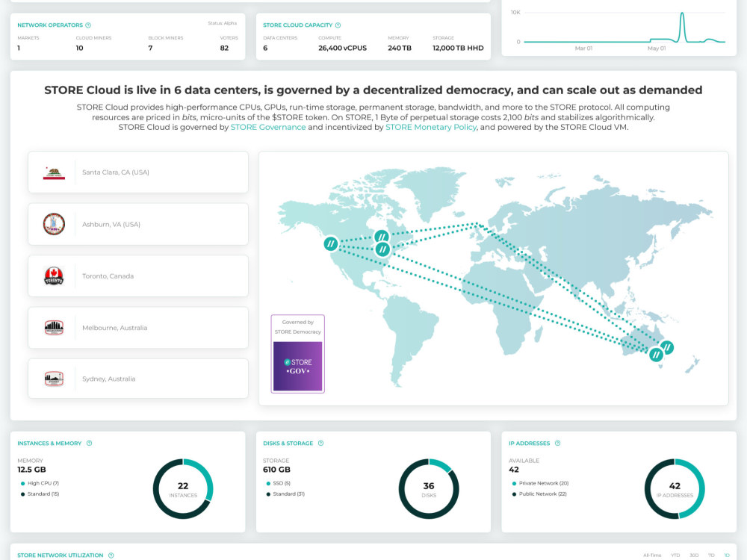Screen dimensions: 747x560
Task: Click the Block Miners value 7
Action: pos(151,48)
